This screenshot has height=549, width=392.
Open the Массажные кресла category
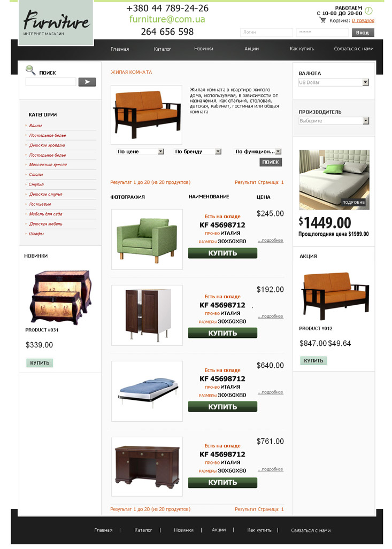pos(48,165)
